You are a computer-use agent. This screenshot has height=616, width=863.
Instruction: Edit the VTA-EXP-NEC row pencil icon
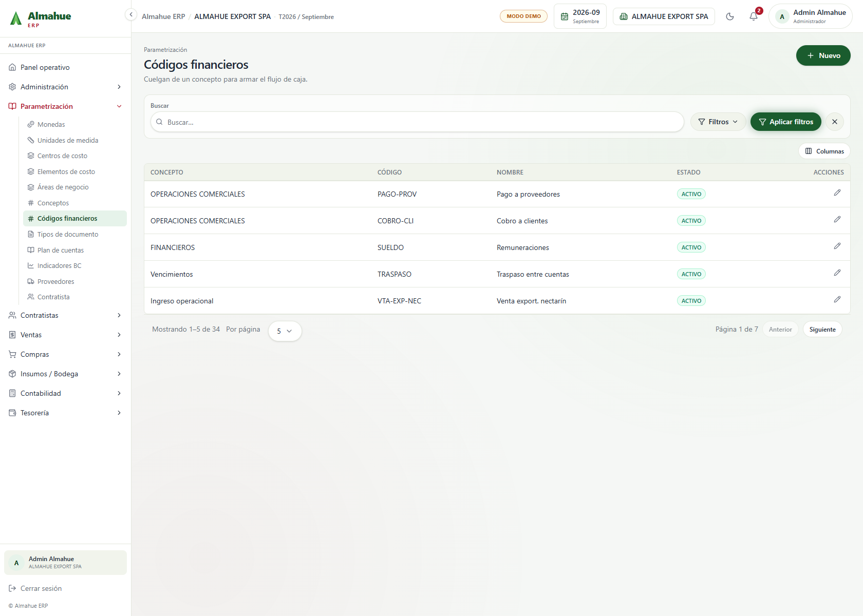click(x=837, y=300)
